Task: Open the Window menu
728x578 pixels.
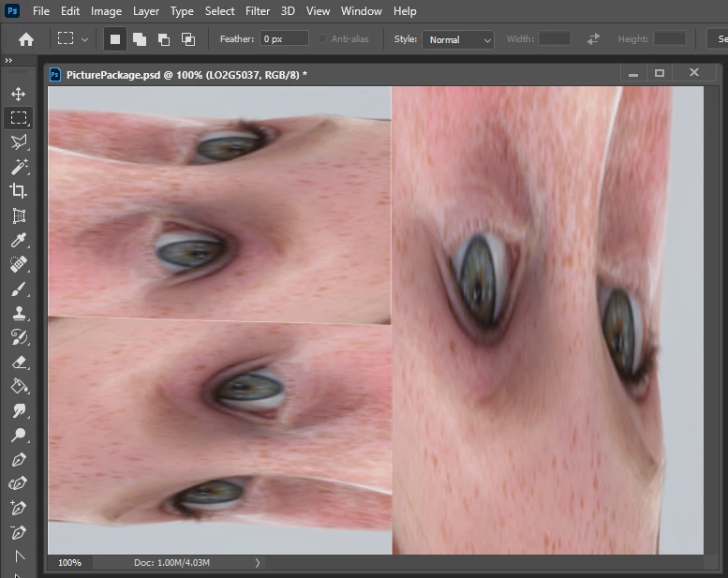Action: pos(362,11)
